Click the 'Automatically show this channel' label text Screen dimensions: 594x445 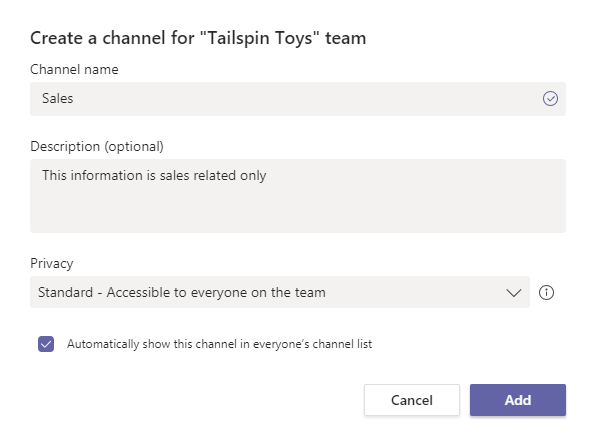(219, 344)
